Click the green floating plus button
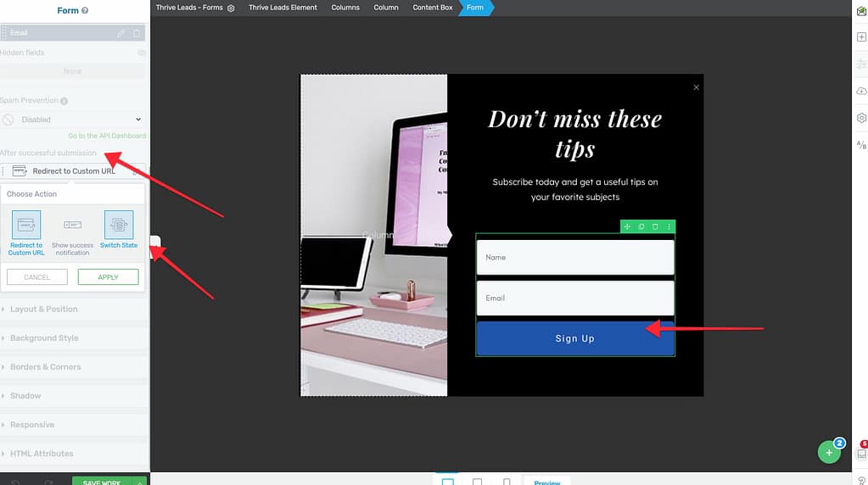 829,453
